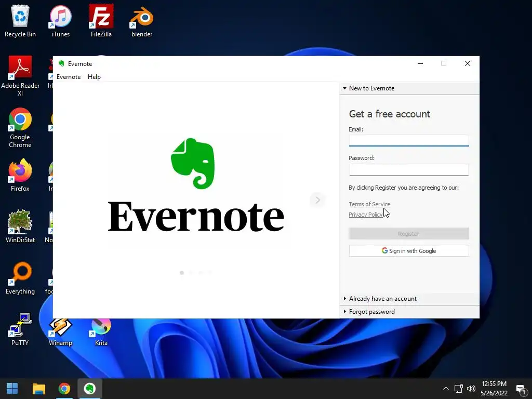Image resolution: width=532 pixels, height=399 pixels.
Task: Focus the Email input field
Action: click(x=409, y=140)
